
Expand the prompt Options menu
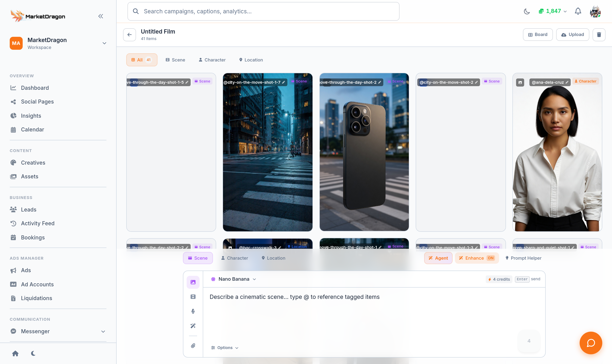(x=224, y=348)
